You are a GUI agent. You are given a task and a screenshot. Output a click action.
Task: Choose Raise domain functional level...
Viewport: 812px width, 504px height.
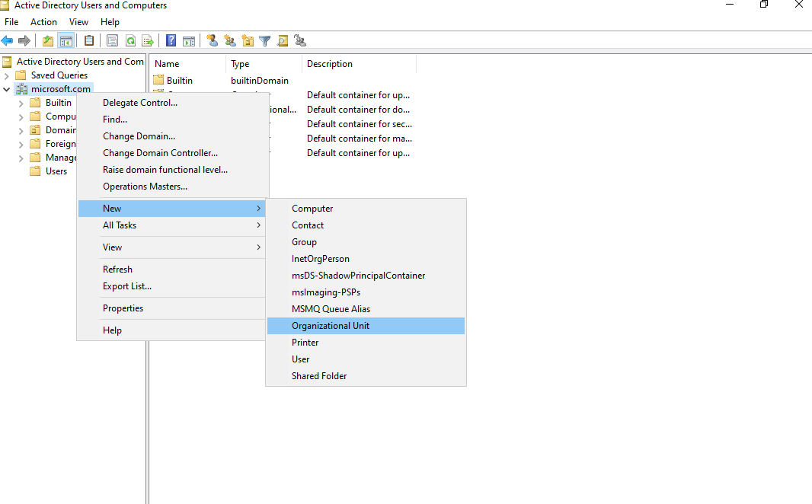point(172,170)
